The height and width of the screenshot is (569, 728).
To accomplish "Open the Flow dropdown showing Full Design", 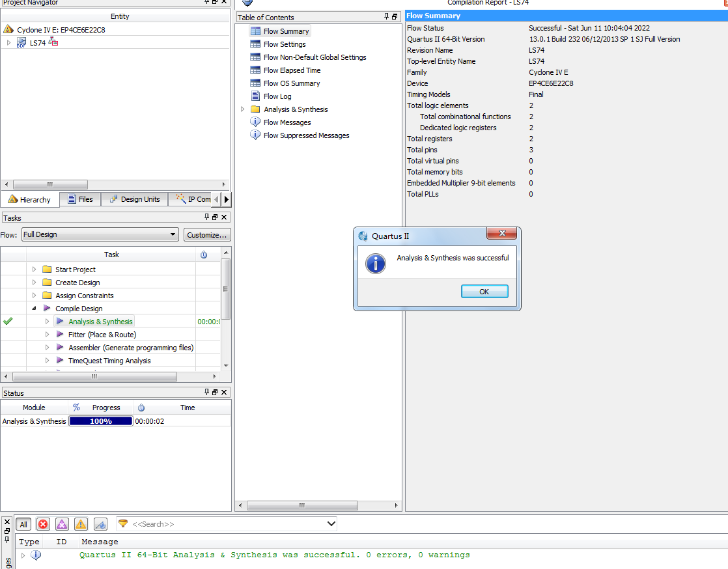I will point(100,234).
